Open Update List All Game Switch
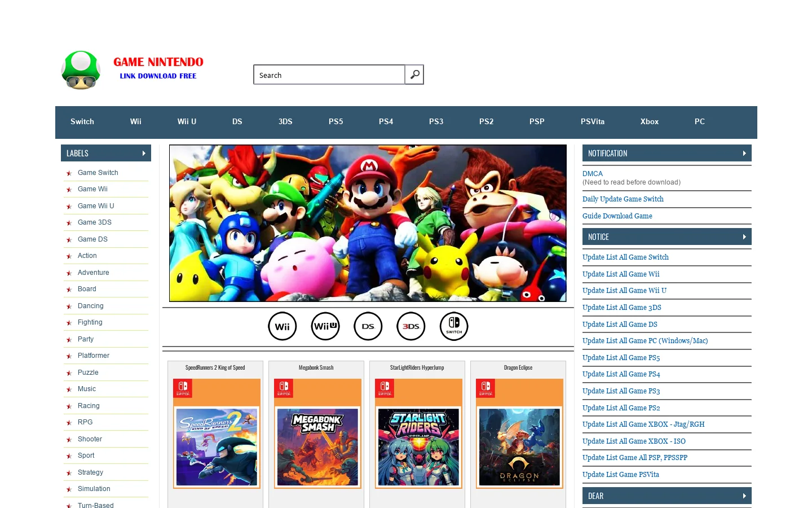812x508 pixels. click(625, 257)
